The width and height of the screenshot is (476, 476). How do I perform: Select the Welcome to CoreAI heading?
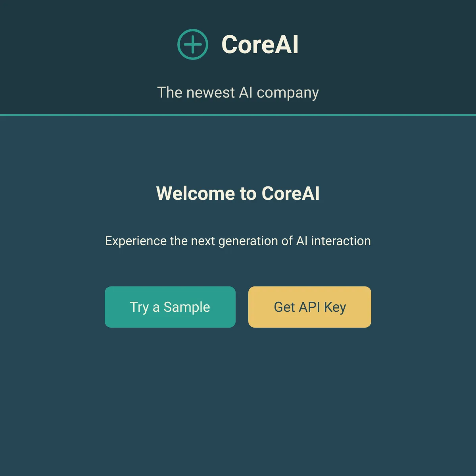point(238,194)
